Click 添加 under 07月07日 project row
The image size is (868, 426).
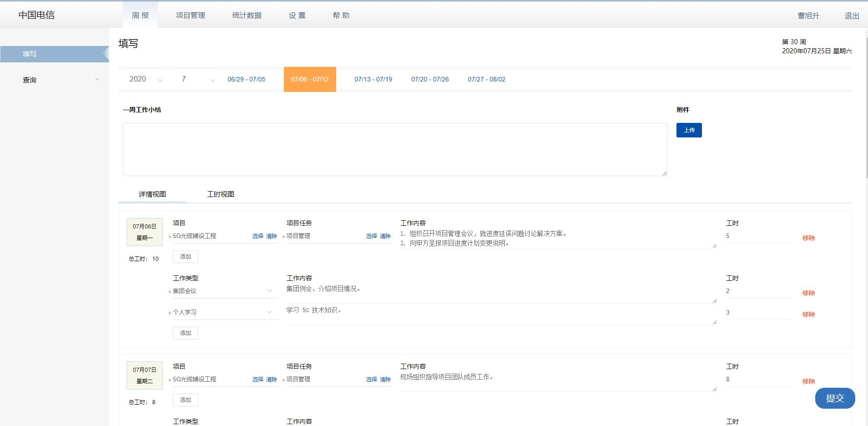click(186, 400)
